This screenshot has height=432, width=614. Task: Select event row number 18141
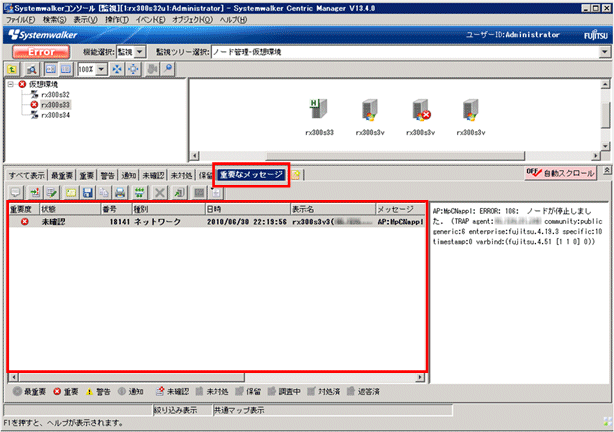(217, 222)
